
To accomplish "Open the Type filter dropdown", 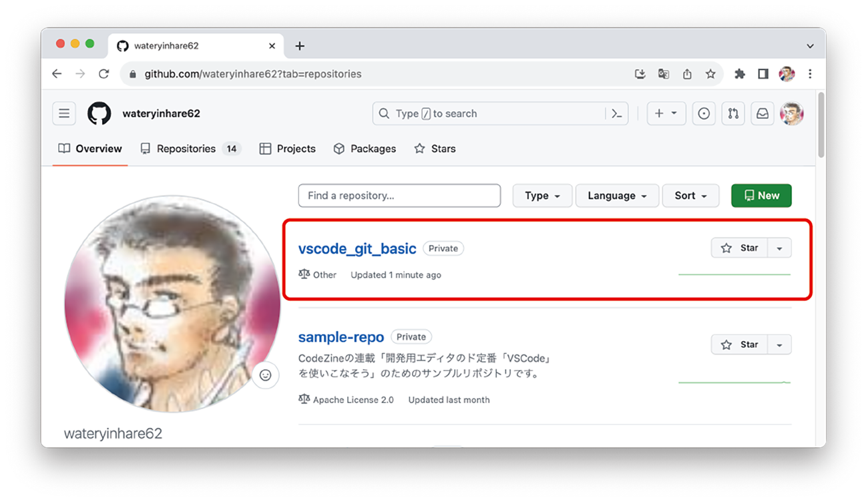I will coord(542,196).
